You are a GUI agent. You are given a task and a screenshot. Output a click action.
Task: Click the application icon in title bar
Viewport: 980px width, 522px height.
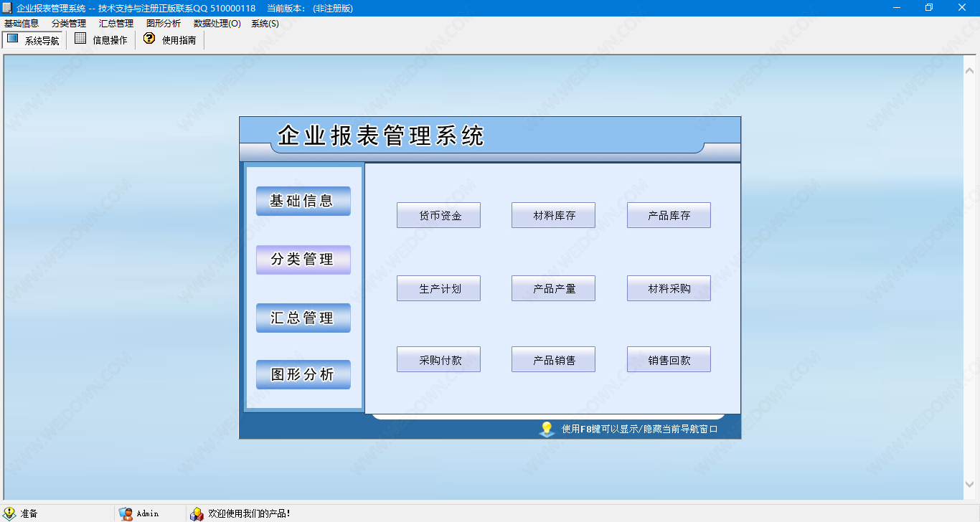(8, 8)
